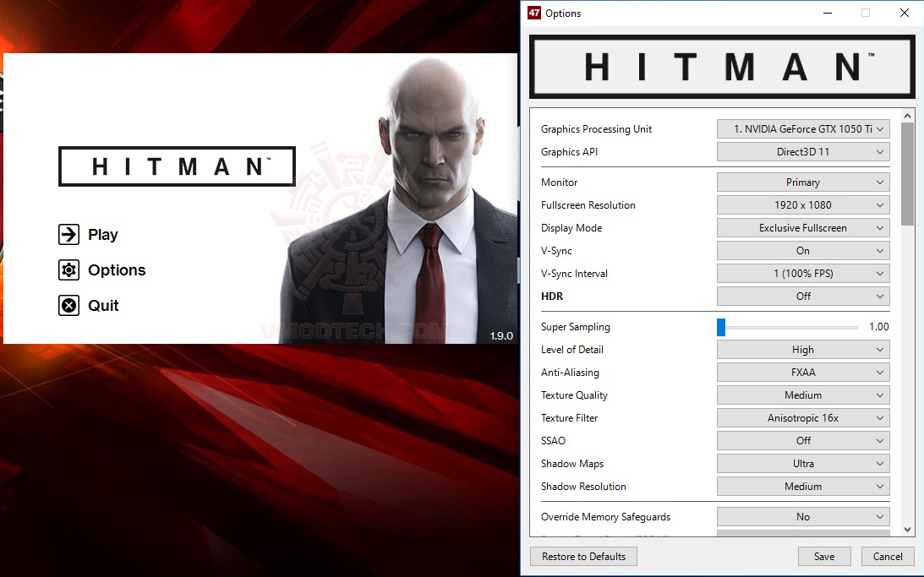Open the Graphics Processing Unit dropdown
This screenshot has width=924, height=577.
coord(803,129)
